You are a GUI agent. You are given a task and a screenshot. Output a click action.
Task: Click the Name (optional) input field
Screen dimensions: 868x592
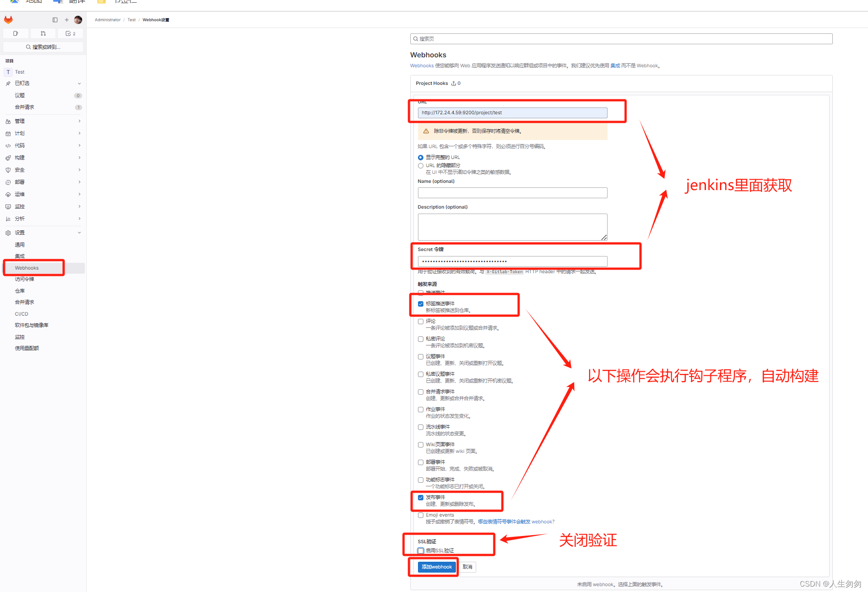(512, 193)
